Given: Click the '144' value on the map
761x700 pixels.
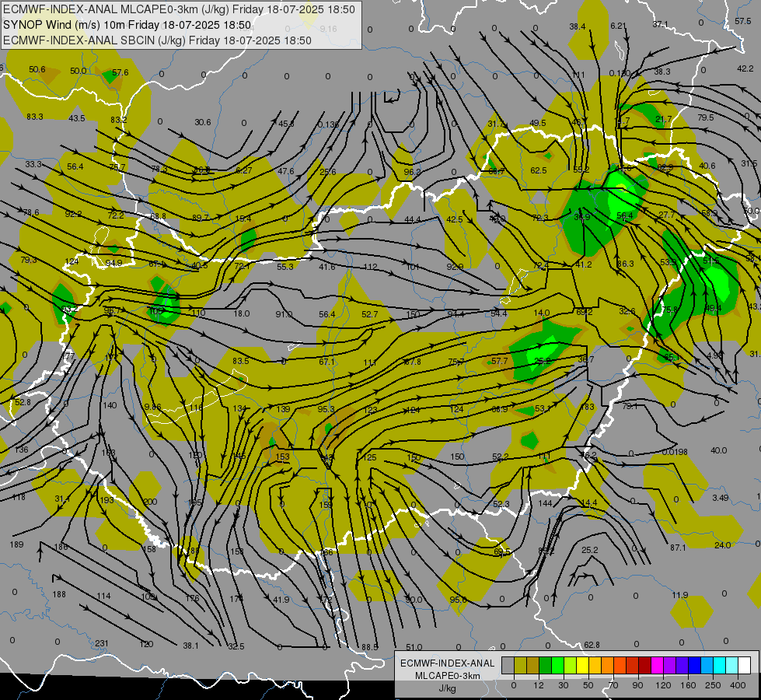Looking at the screenshot, I should pos(545,503).
